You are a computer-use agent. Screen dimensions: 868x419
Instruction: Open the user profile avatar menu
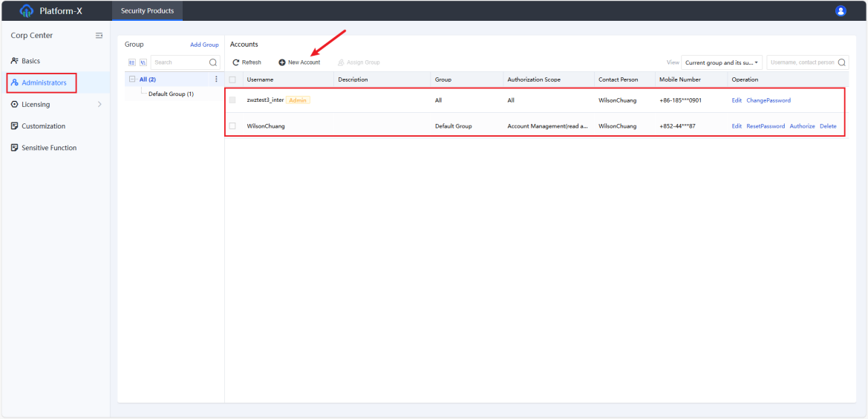(841, 10)
